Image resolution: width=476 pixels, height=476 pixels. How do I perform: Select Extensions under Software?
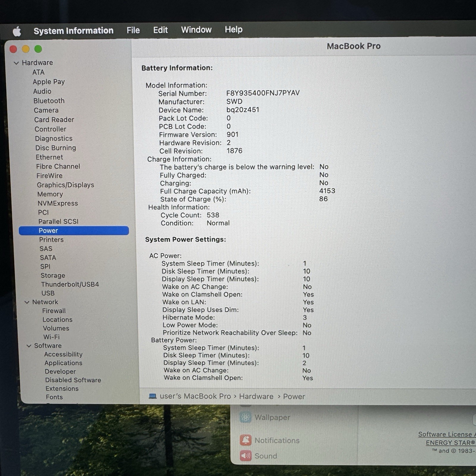(x=62, y=389)
